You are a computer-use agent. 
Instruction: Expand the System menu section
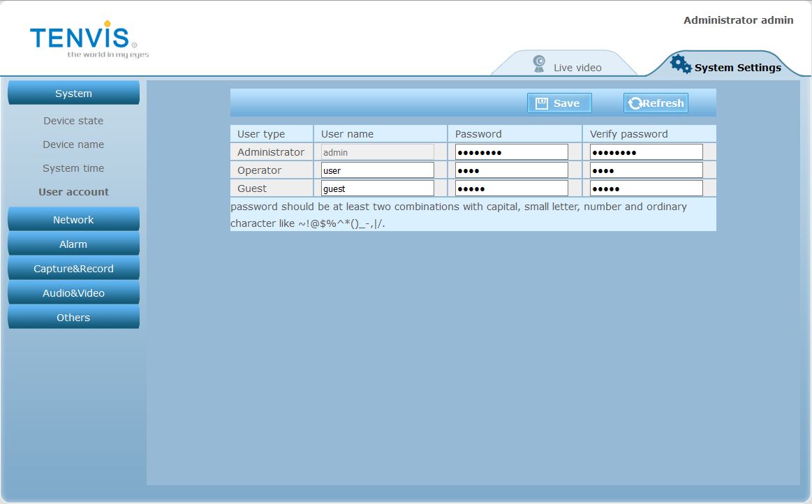click(73, 94)
